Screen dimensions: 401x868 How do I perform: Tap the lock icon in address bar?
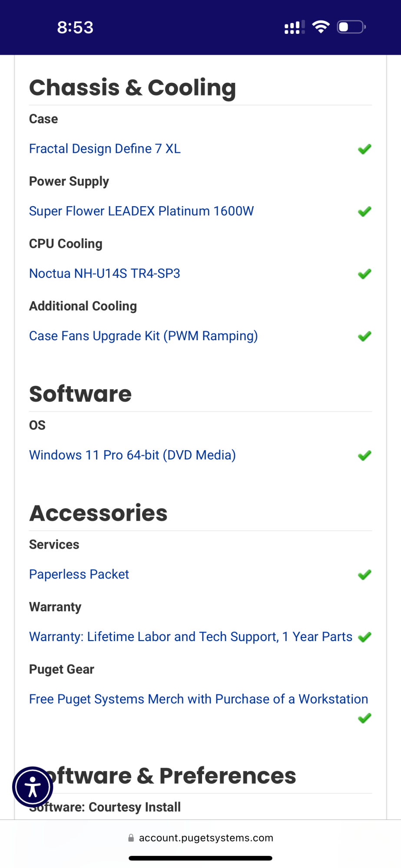[131, 838]
